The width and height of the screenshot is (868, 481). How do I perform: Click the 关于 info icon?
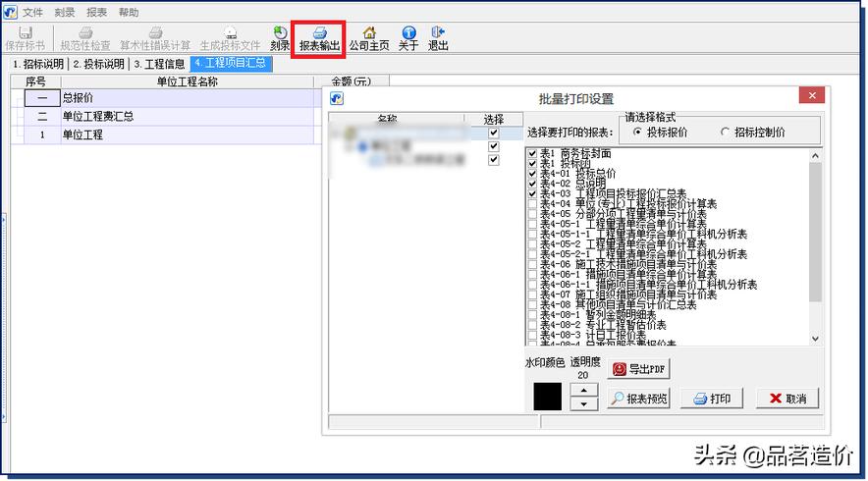tap(408, 38)
